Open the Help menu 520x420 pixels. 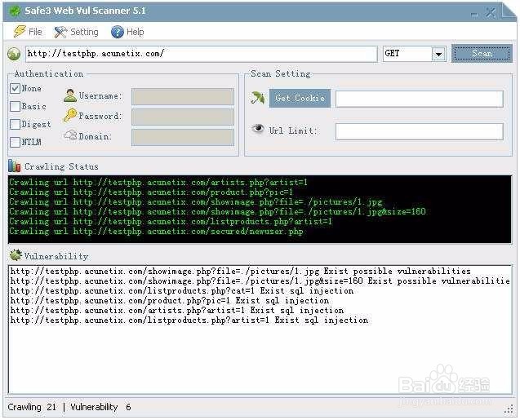click(x=127, y=32)
